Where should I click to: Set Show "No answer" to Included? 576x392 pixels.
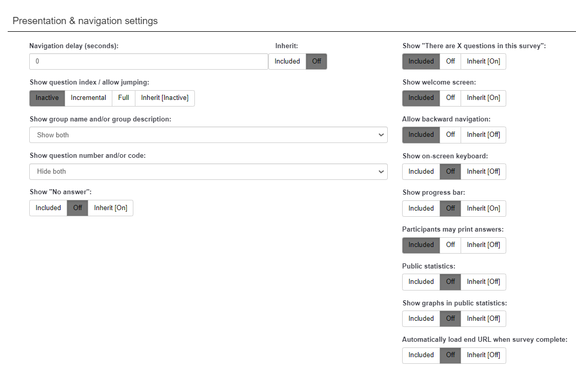coord(48,208)
